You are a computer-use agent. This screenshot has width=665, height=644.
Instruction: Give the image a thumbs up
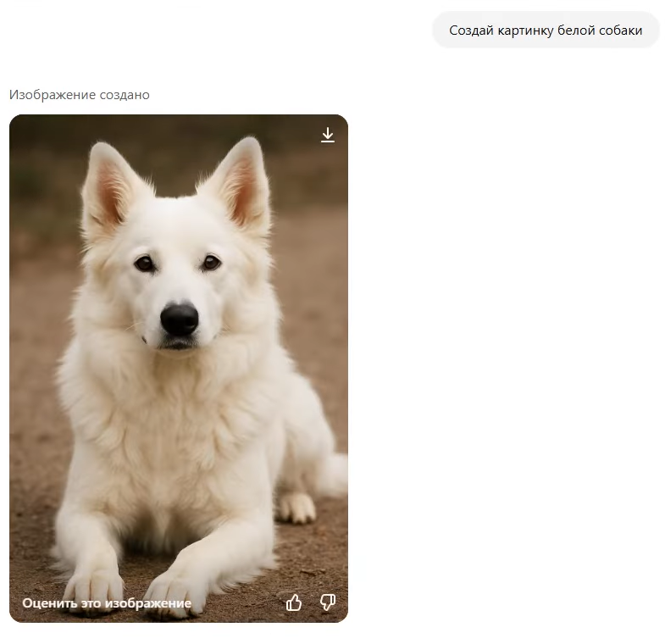[x=294, y=602]
